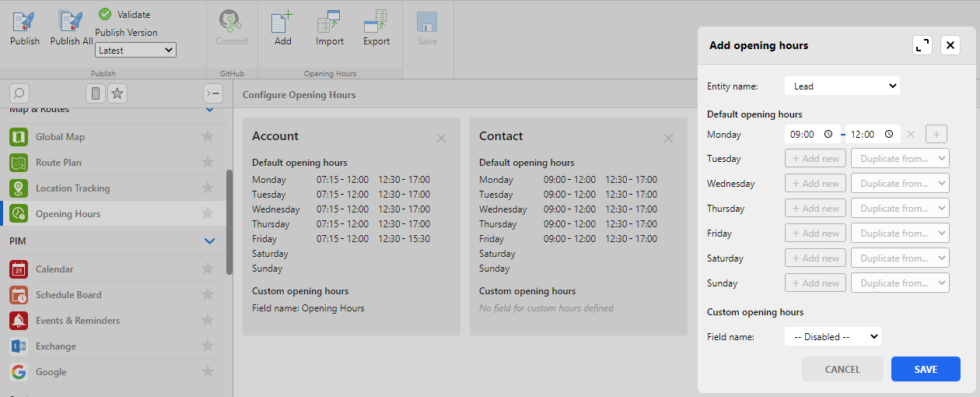Open Tuesday's Duplicate from dropdown

point(900,159)
